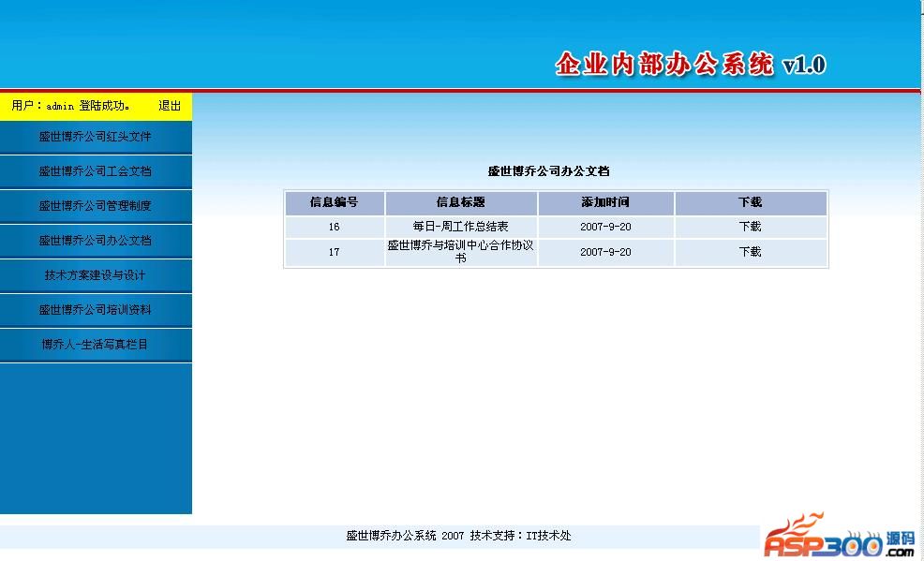Click the 下载 column header
924x561 pixels.
(x=750, y=202)
